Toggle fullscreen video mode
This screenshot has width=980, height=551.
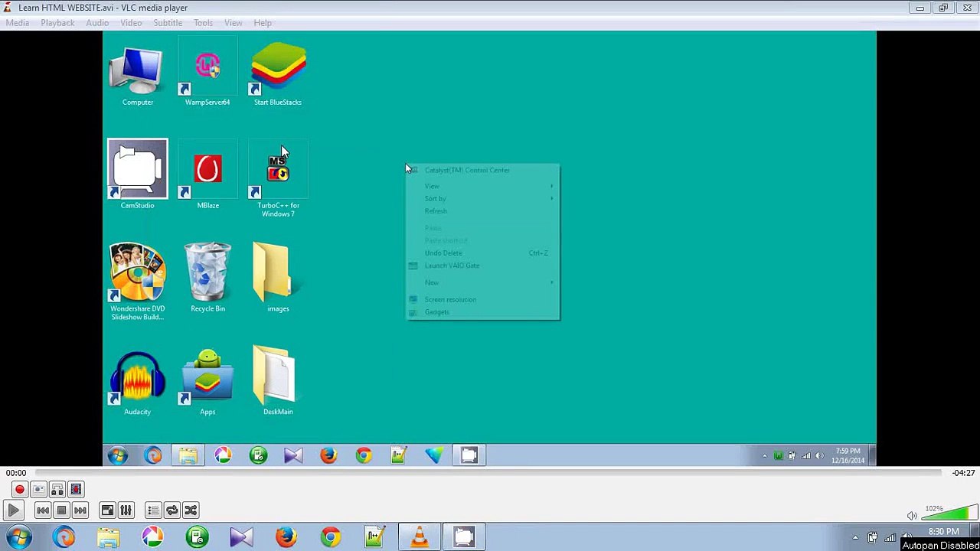(108, 510)
